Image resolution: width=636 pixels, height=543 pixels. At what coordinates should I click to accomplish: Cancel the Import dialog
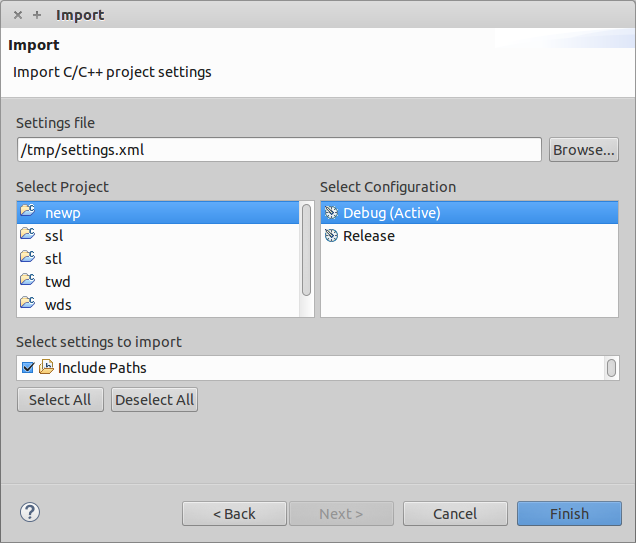click(455, 514)
